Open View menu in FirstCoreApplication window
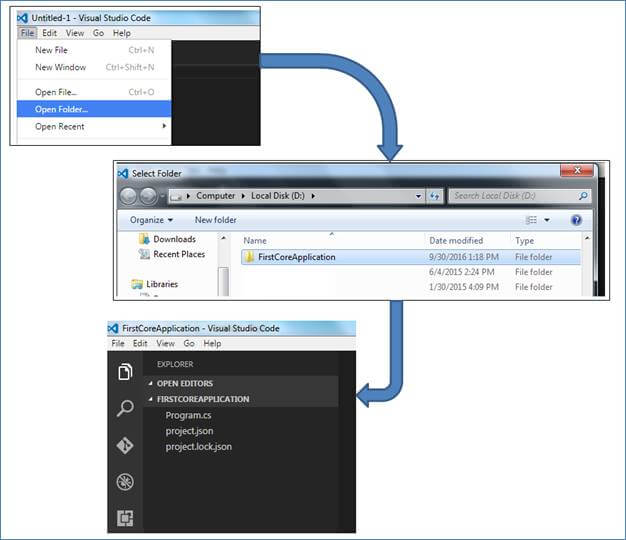Screen dimensions: 626x540 pos(165,343)
